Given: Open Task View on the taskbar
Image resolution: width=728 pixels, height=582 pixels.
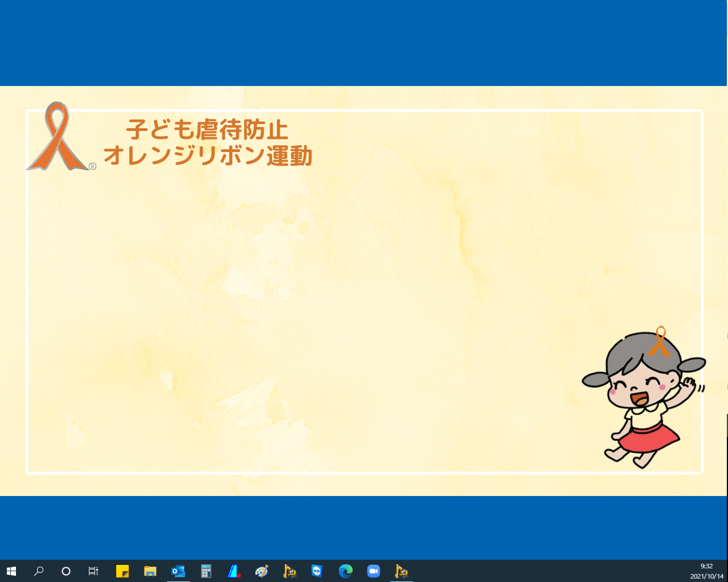Looking at the screenshot, I should point(93,571).
